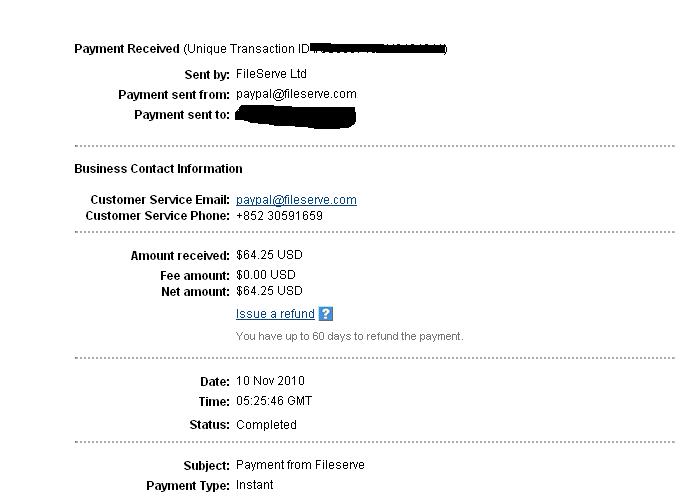
Task: Click the Fee amount value $0.00 USD
Action: pos(266,275)
